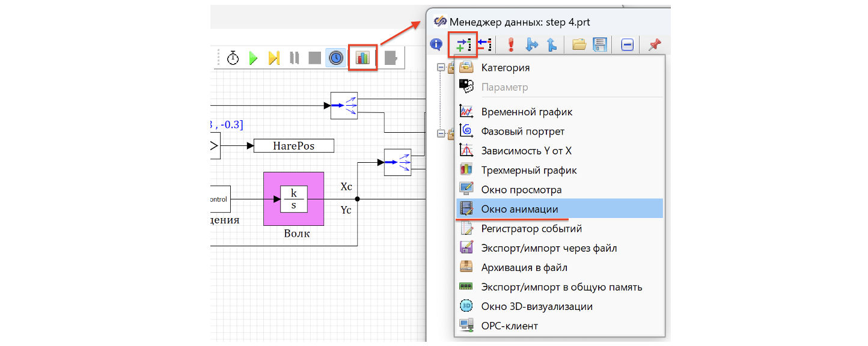Choose Временной график menu entry
Viewport: 868px width, 346px height.
(x=560, y=112)
